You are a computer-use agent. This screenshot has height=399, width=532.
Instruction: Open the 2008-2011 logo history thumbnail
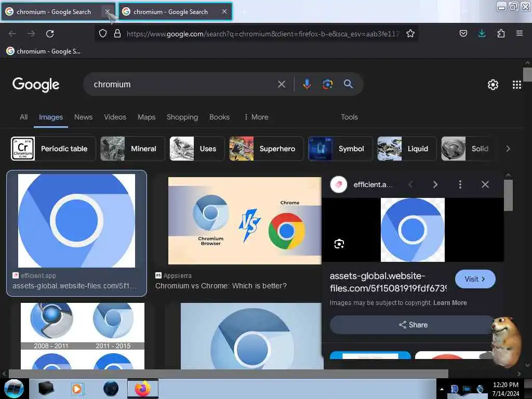click(x=83, y=336)
